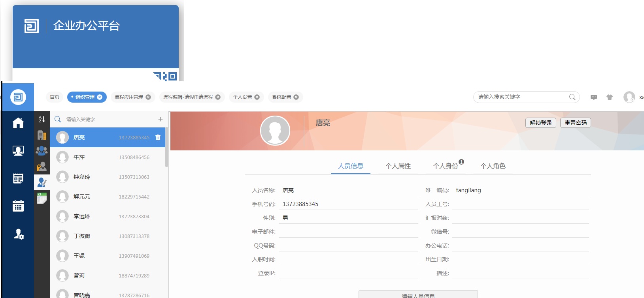Click the plus icon to add person
The image size is (644, 298).
point(160,119)
